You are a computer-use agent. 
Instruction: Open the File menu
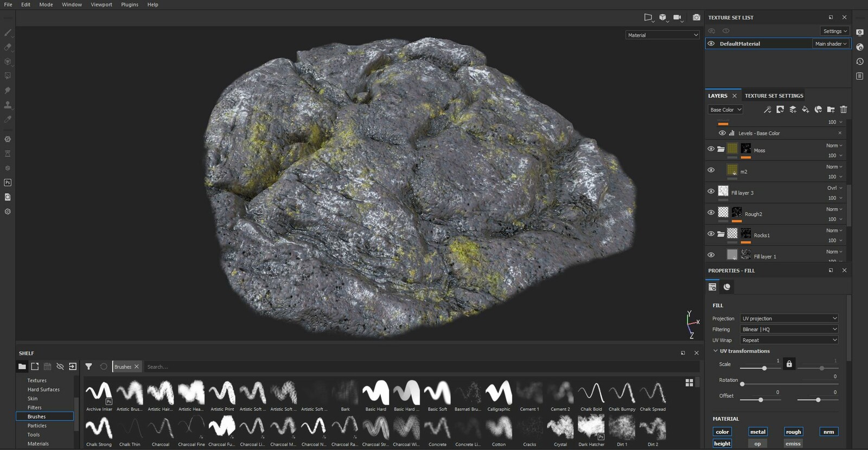point(8,4)
